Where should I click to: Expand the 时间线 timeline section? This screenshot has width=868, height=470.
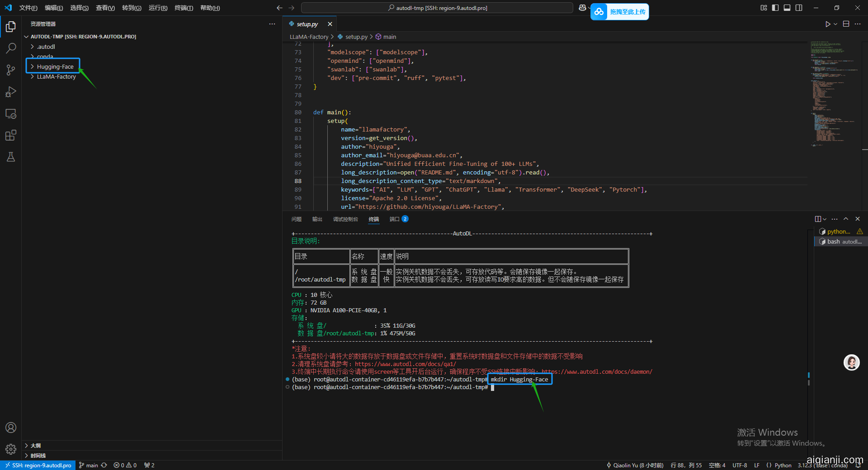(38, 456)
